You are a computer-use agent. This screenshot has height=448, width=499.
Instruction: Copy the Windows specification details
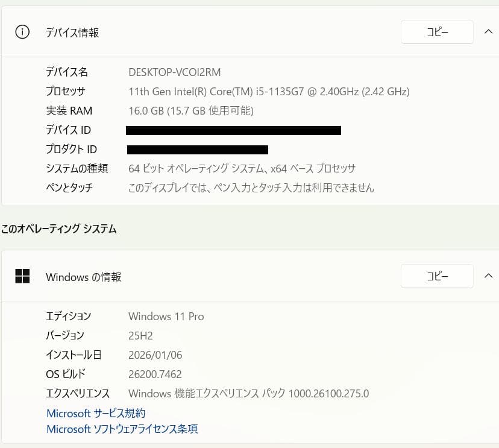point(437,276)
